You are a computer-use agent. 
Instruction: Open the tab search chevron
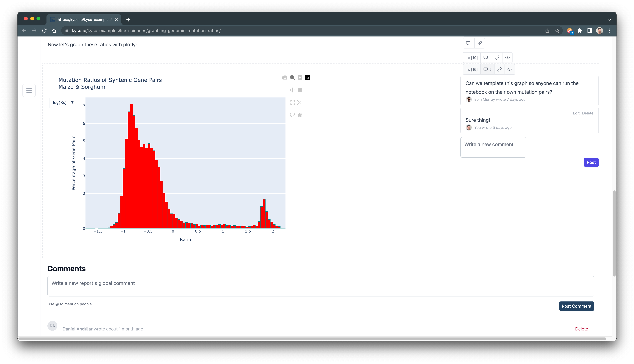(x=610, y=19)
